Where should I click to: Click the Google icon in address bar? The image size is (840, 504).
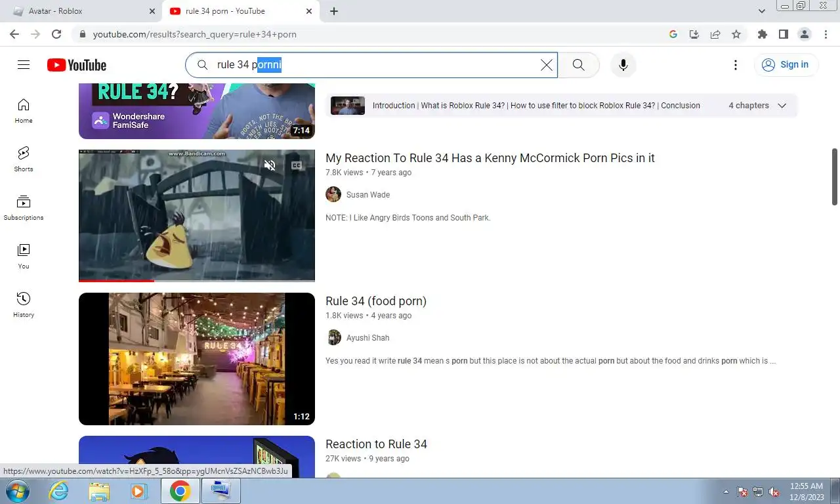673,34
